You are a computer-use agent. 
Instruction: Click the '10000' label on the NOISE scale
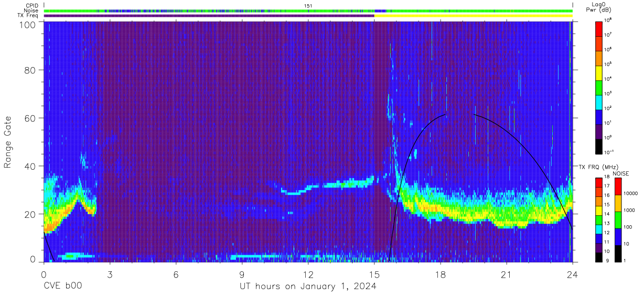631,194
